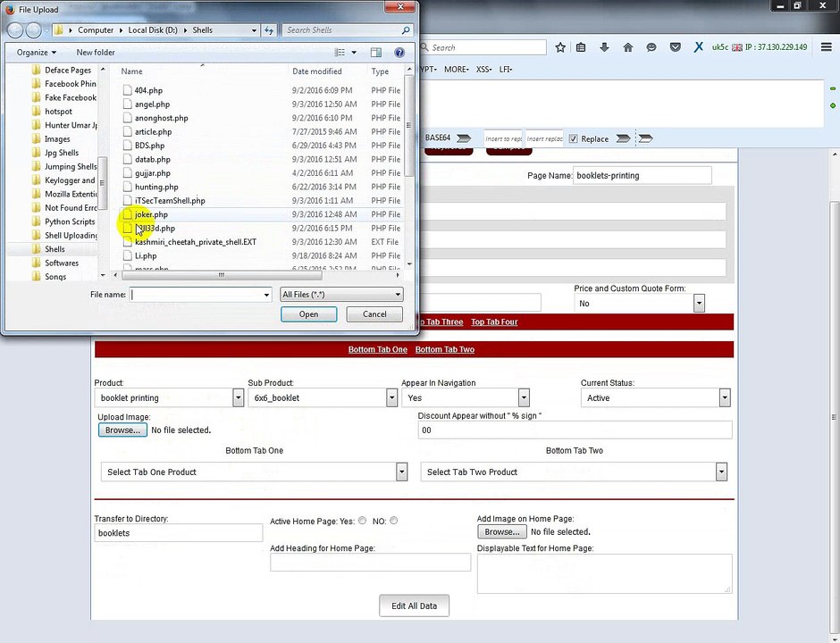This screenshot has width=840, height=643.
Task: Click the search magnifier in Search Shells box
Action: click(406, 30)
